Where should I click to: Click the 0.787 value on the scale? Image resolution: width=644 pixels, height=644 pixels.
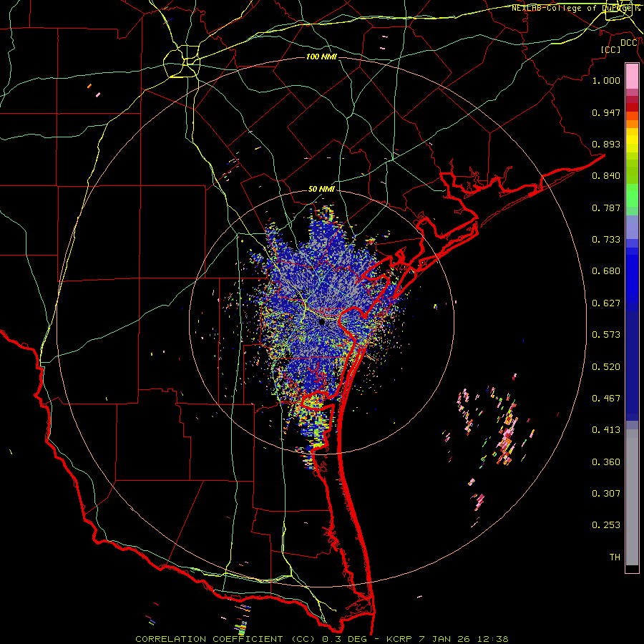[606, 208]
